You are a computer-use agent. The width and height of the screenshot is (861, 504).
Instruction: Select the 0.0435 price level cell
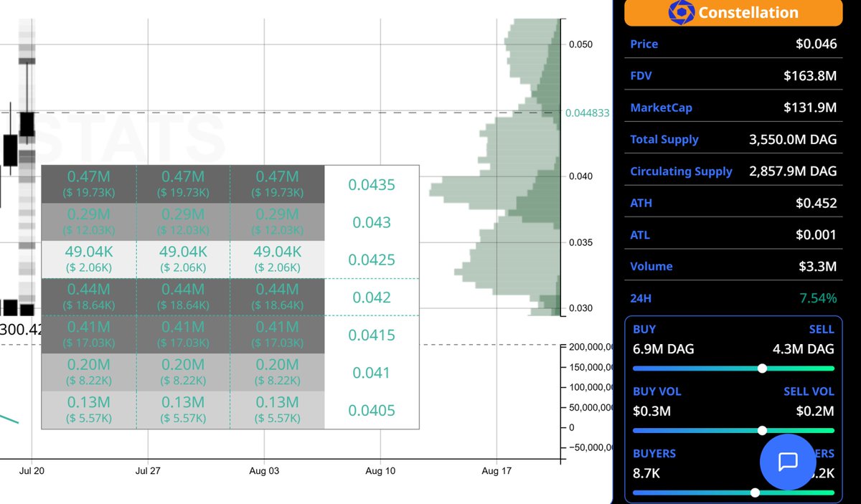point(372,185)
